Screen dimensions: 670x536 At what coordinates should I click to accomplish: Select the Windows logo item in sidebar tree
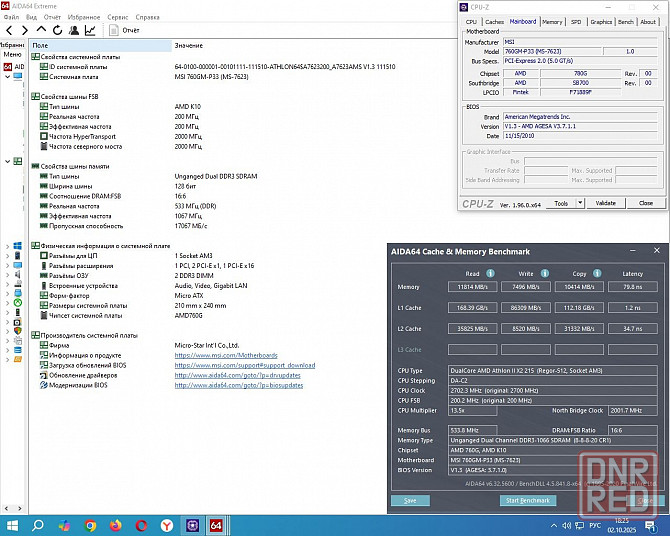click(18, 245)
